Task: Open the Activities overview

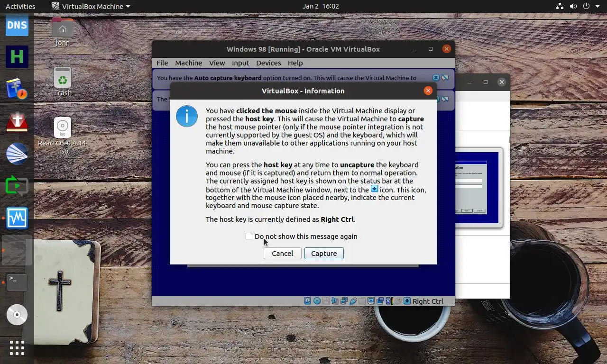Action: point(20,6)
